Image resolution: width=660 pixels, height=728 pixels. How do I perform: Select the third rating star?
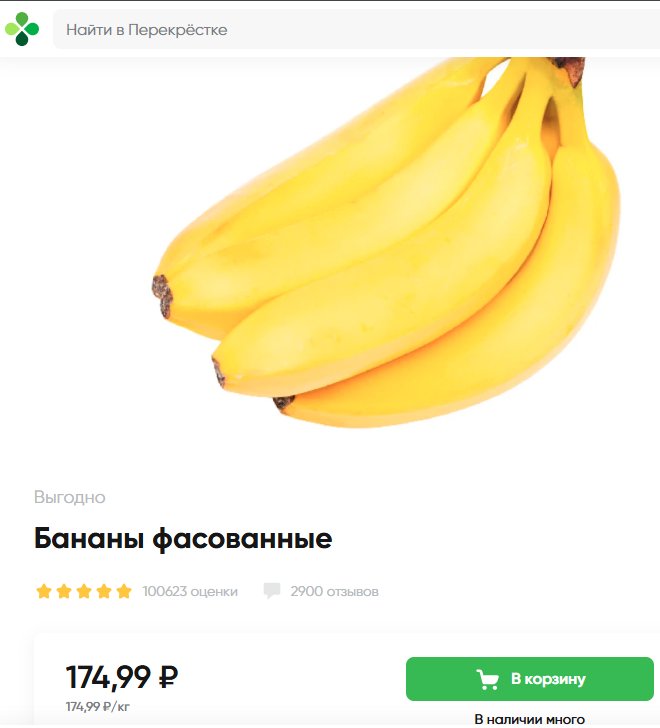(x=84, y=592)
